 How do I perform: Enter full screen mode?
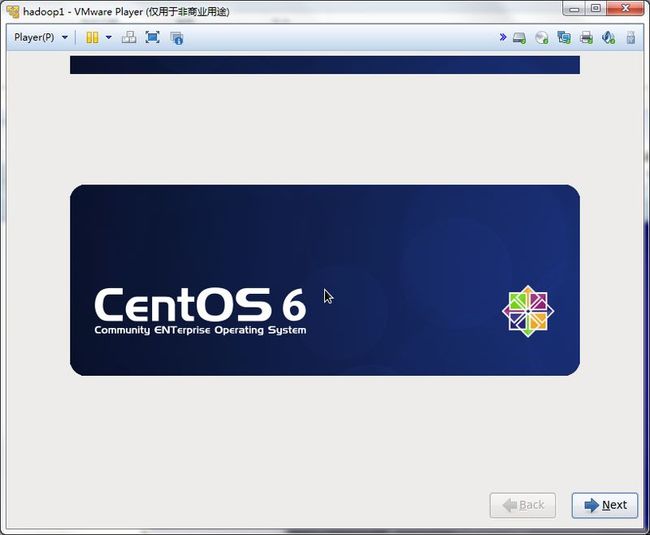click(153, 38)
